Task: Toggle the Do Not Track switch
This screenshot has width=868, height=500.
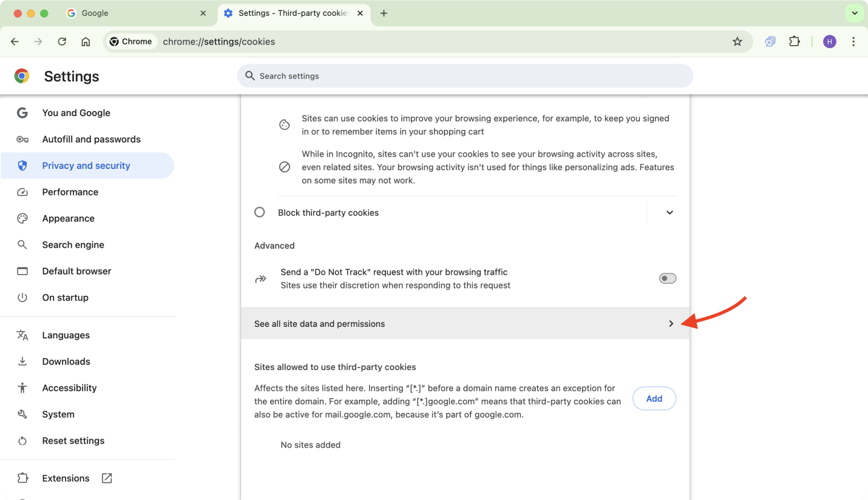Action: (x=667, y=278)
